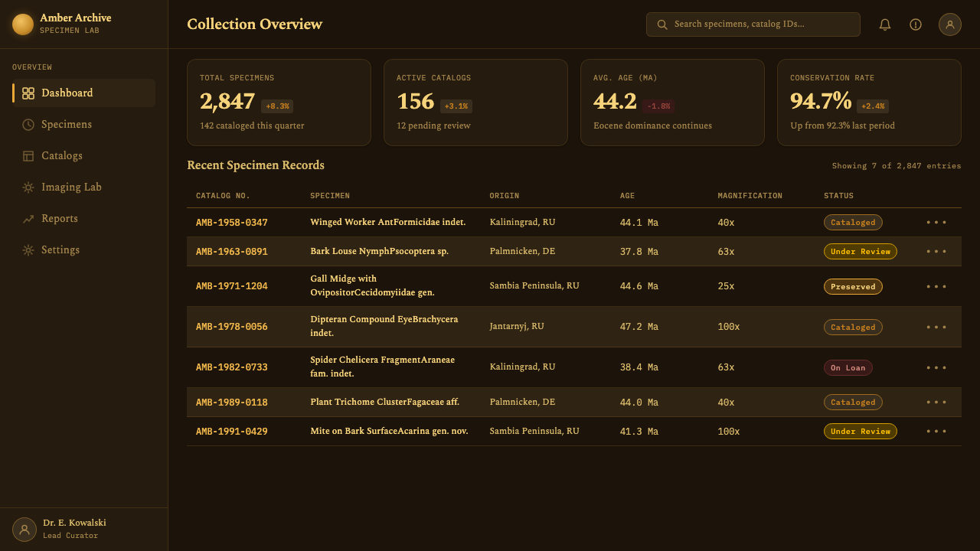The image size is (980, 551).
Task: Open the Conservation Rate card
Action: coord(870,103)
